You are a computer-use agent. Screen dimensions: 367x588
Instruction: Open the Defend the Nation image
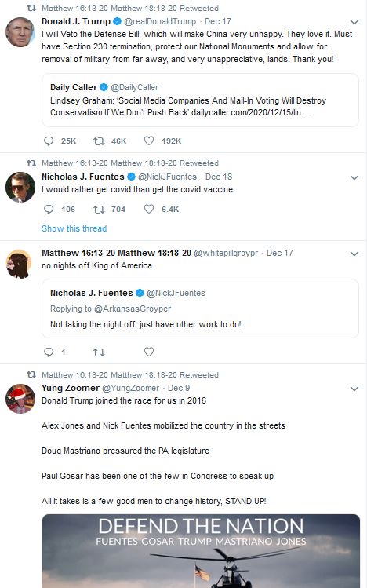pos(201,551)
